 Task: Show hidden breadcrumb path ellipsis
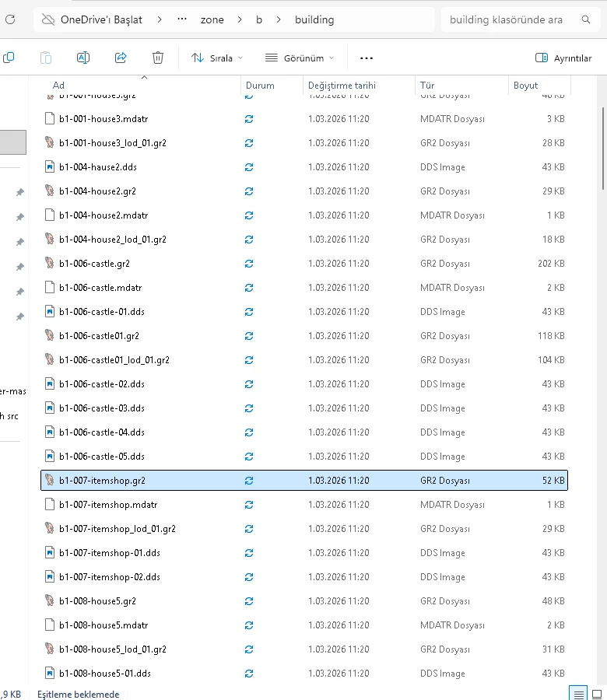pos(182,19)
